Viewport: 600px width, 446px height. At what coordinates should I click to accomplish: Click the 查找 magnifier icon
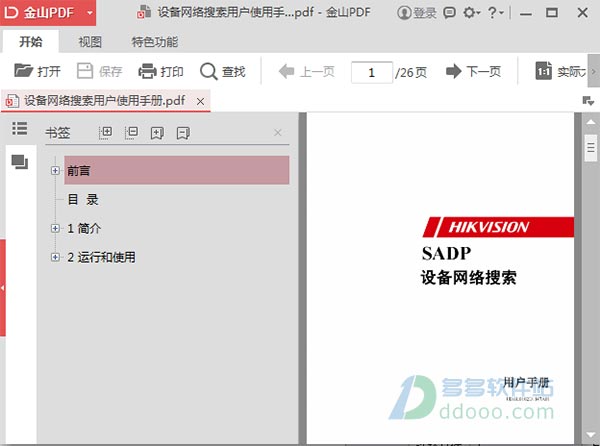coord(209,72)
